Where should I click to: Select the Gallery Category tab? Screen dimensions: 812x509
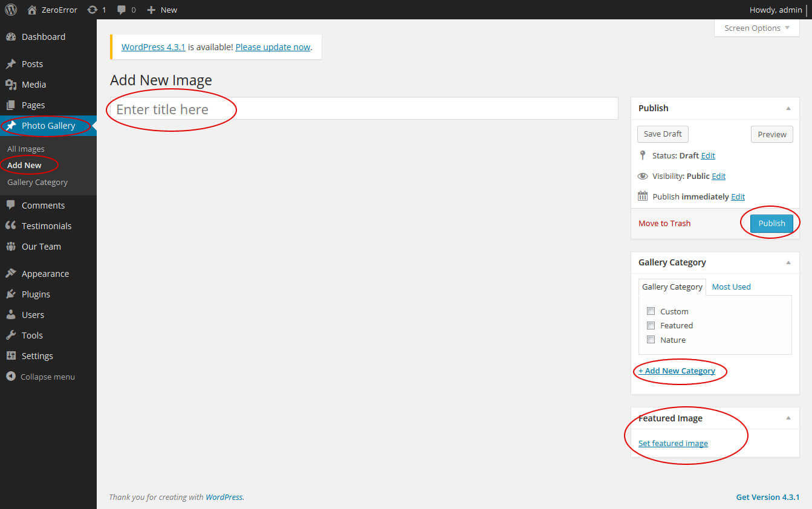672,287
